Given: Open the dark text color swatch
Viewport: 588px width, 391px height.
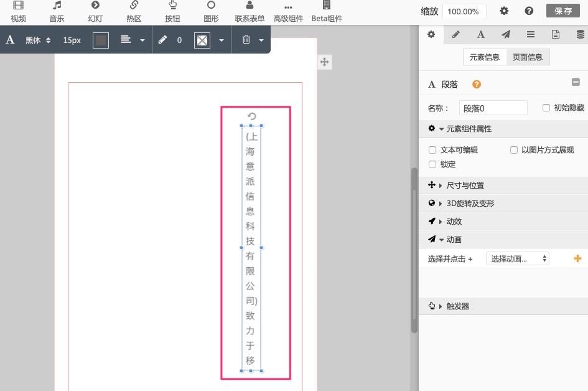Looking at the screenshot, I should point(100,40).
